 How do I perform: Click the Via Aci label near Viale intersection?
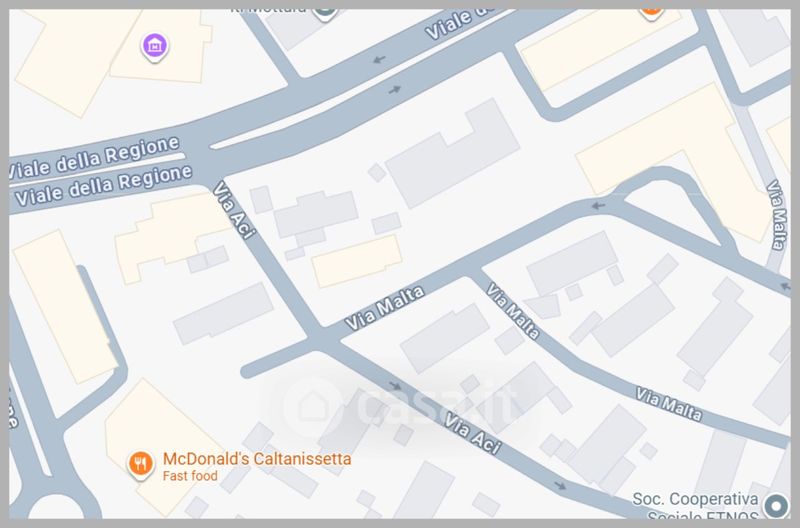click(234, 210)
